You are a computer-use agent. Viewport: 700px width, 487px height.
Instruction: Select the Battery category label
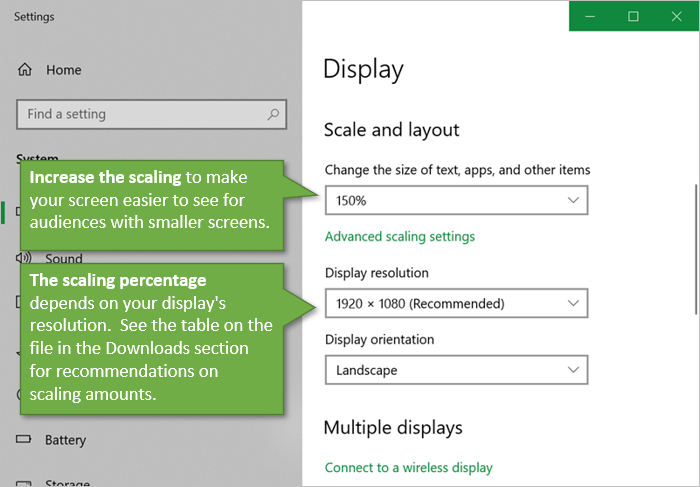[x=65, y=440]
